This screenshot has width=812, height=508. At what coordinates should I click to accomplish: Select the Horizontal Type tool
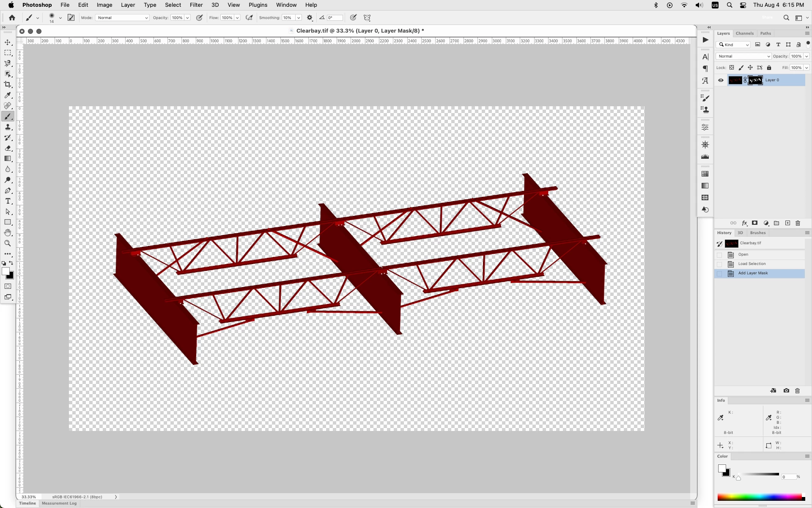click(x=8, y=201)
